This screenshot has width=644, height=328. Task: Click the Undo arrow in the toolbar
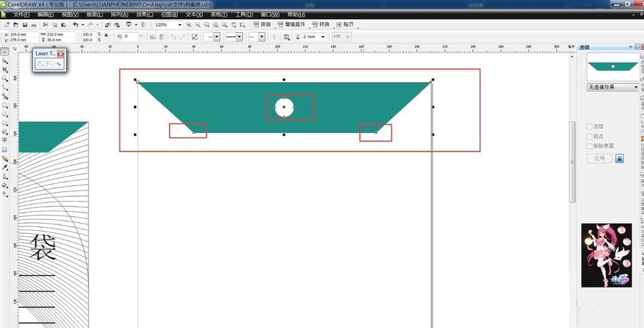[x=75, y=25]
